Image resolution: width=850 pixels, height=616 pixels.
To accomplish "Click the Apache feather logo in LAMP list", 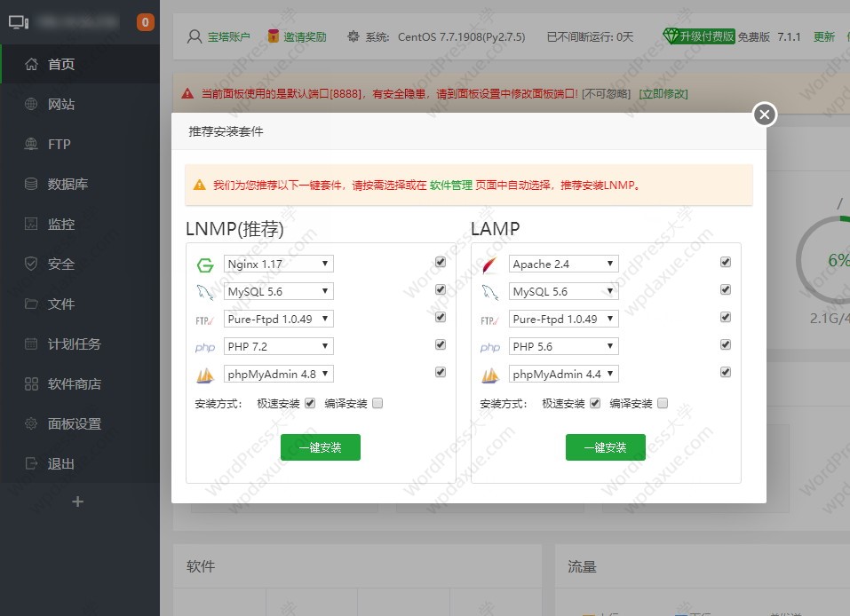I will (489, 265).
